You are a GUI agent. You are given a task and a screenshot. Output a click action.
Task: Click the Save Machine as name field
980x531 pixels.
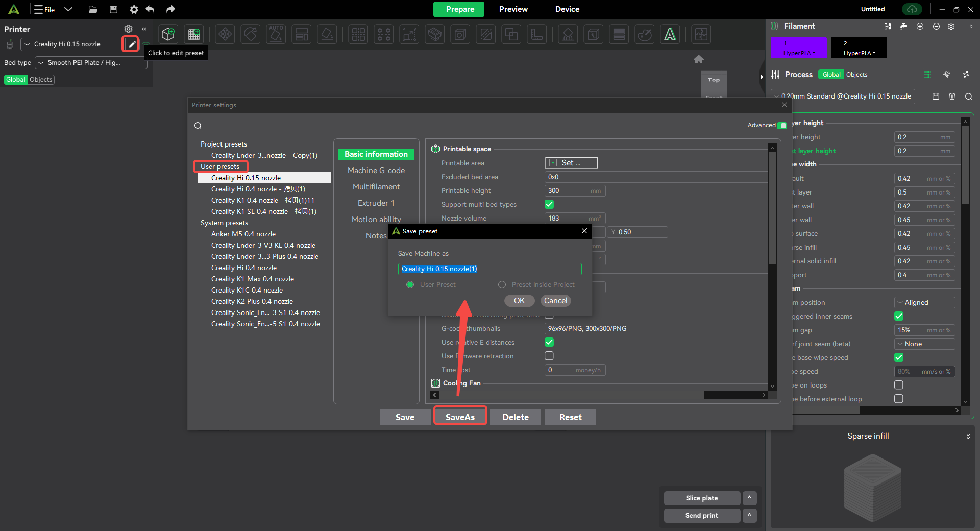point(489,269)
